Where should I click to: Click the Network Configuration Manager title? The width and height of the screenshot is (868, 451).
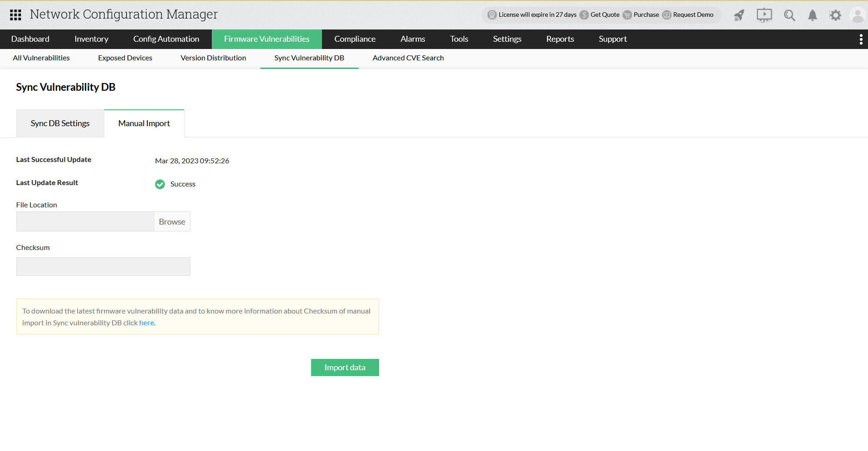point(124,15)
